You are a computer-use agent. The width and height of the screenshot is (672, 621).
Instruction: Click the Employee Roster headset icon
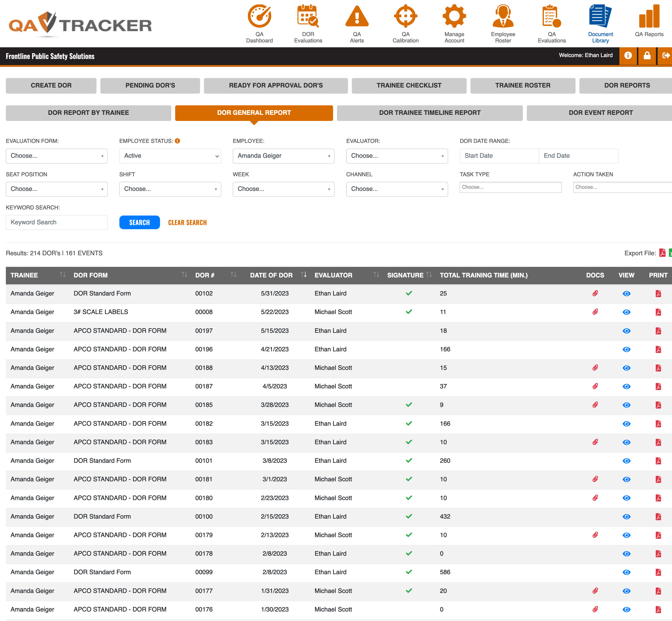503,16
